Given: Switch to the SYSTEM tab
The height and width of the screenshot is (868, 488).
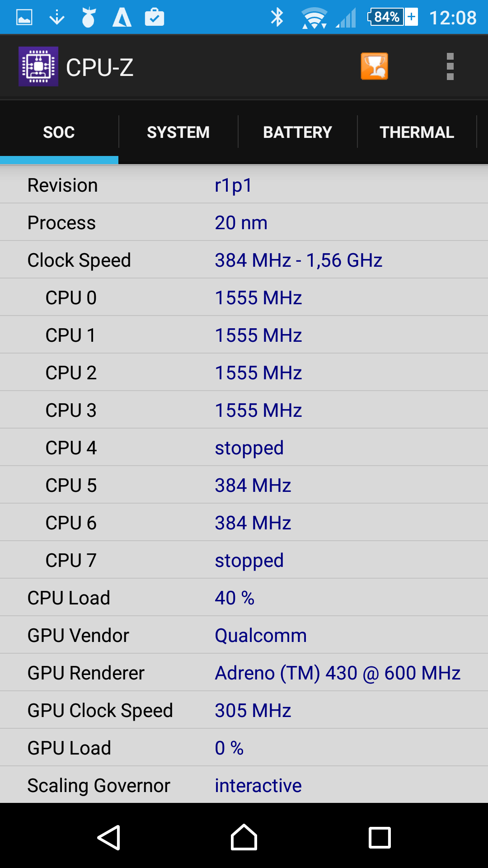Looking at the screenshot, I should coord(178,132).
